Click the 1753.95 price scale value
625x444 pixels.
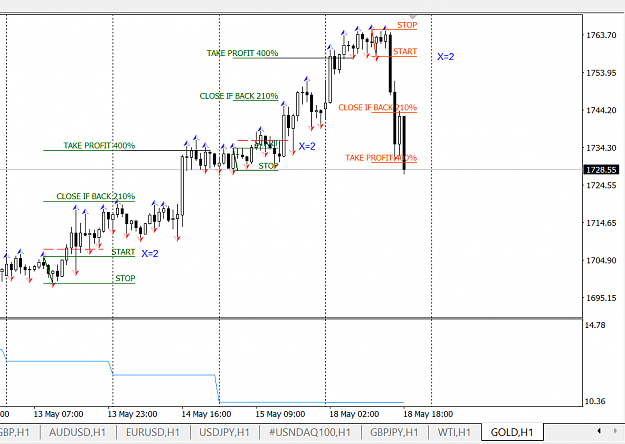[x=601, y=73]
